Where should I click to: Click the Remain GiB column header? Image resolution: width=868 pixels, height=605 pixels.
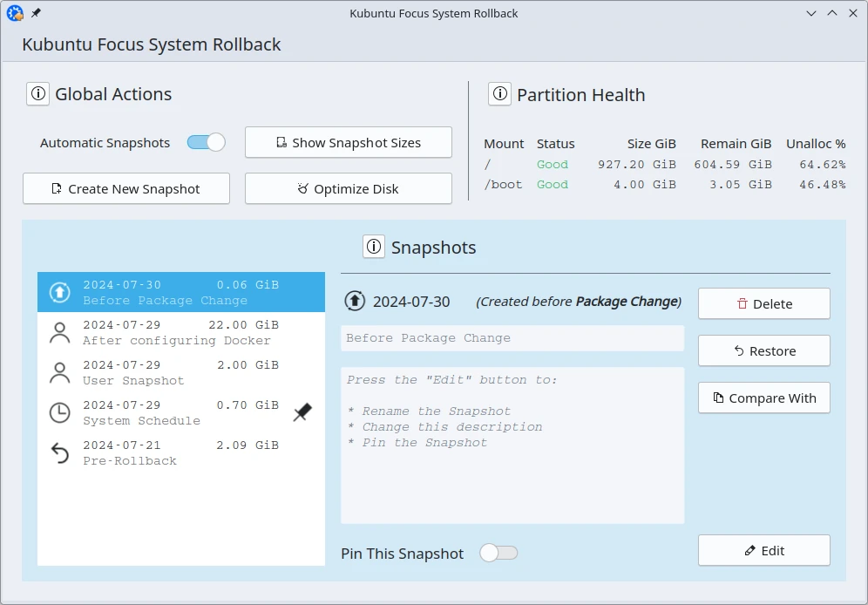(736, 144)
